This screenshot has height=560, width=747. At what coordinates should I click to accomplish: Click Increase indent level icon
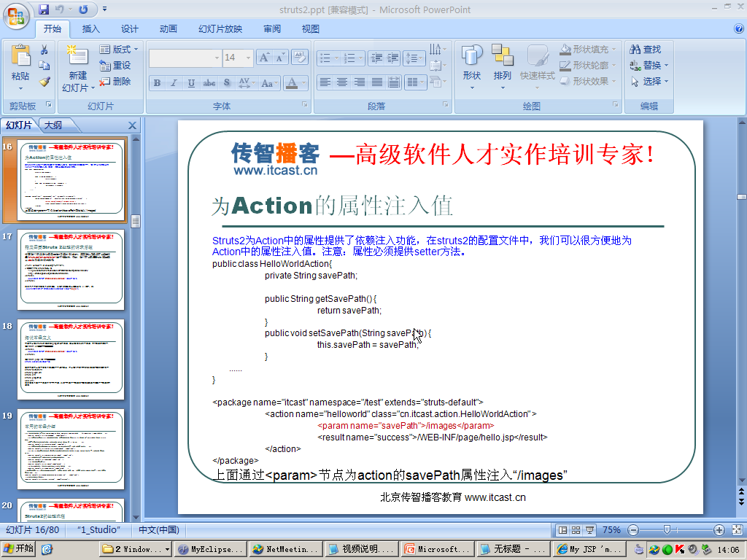pyautogui.click(x=393, y=58)
